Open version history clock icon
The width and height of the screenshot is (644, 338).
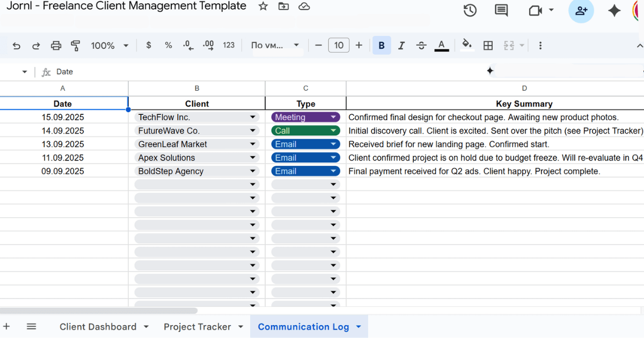(x=470, y=10)
